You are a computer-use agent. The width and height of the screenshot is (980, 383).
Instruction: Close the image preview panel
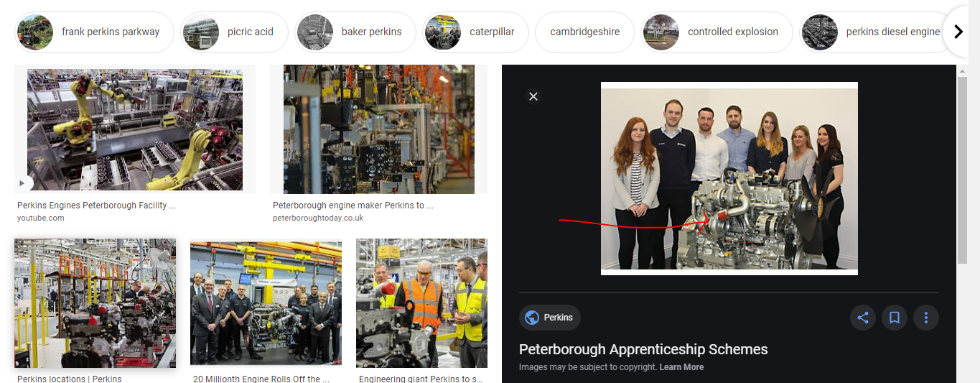pyautogui.click(x=533, y=96)
